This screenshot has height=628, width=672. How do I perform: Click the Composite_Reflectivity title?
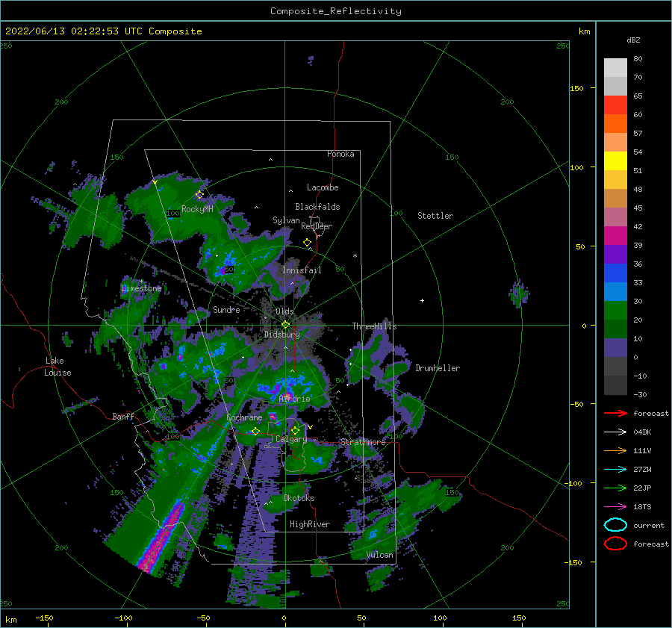click(336, 11)
